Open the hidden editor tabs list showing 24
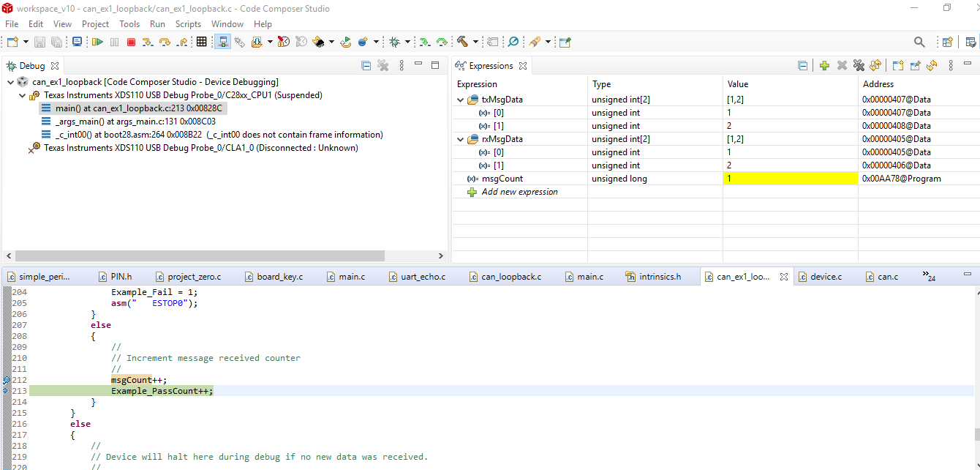 tap(929, 277)
